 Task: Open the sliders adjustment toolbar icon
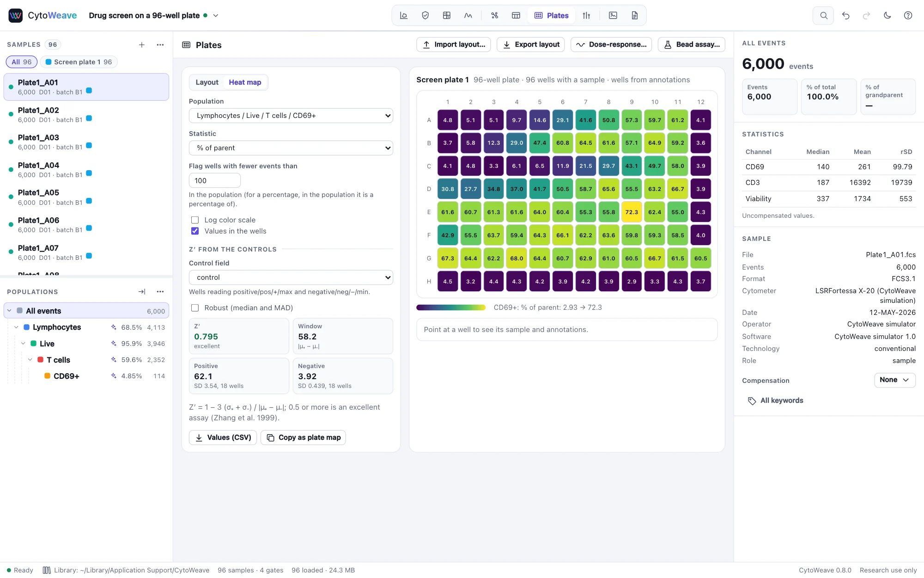coord(586,15)
